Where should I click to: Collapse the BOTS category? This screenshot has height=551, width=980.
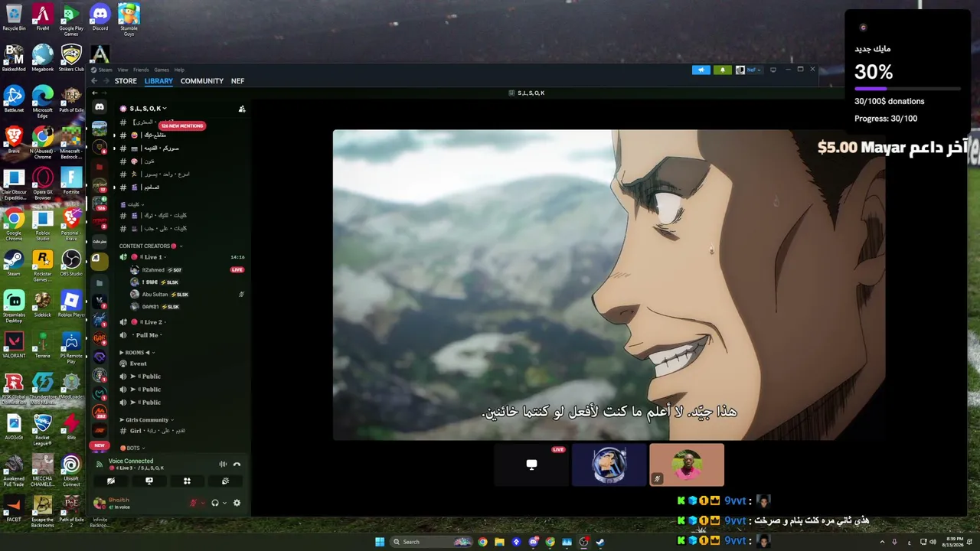coord(132,448)
